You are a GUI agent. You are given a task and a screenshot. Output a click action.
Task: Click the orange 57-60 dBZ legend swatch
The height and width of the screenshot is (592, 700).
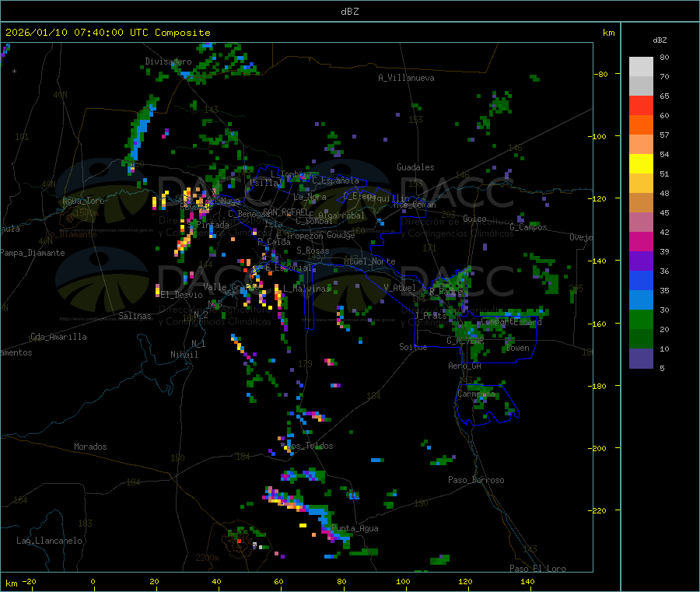641,125
